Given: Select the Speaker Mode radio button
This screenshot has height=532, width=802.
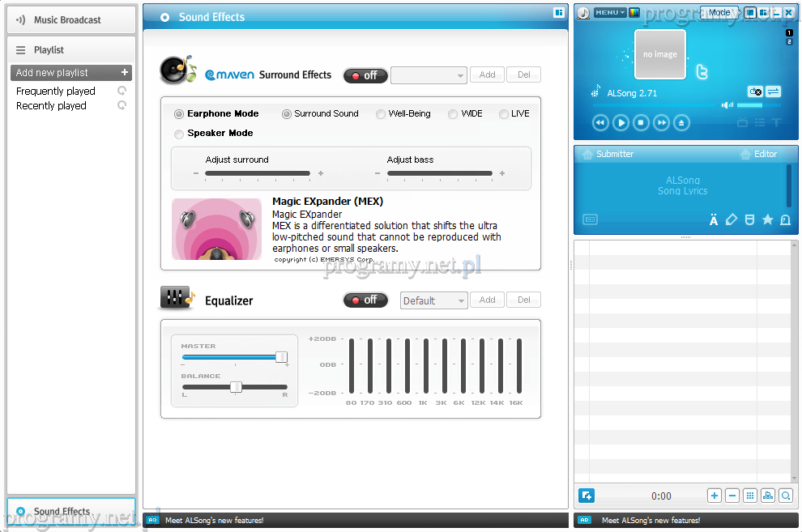Looking at the screenshot, I should click(x=179, y=134).
